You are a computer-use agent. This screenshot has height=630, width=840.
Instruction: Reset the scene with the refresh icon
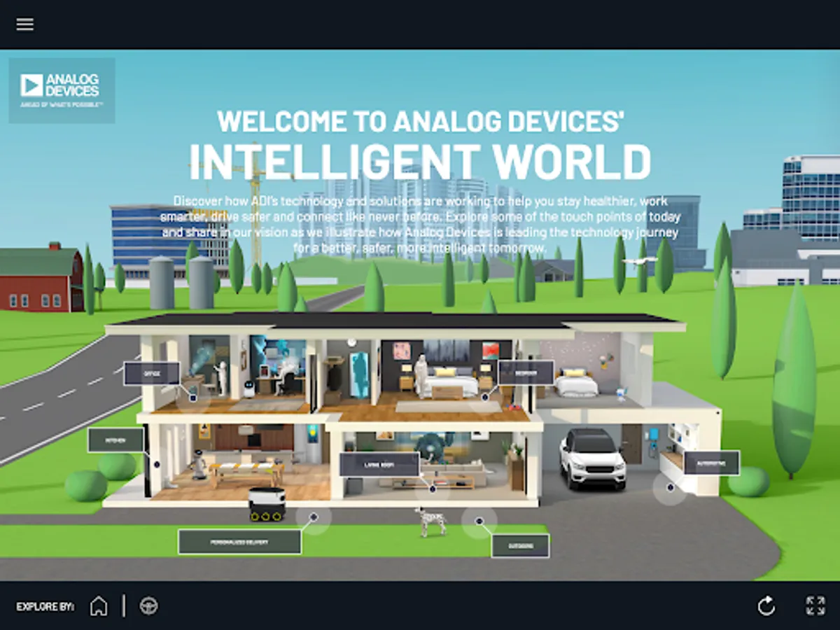coord(766,605)
